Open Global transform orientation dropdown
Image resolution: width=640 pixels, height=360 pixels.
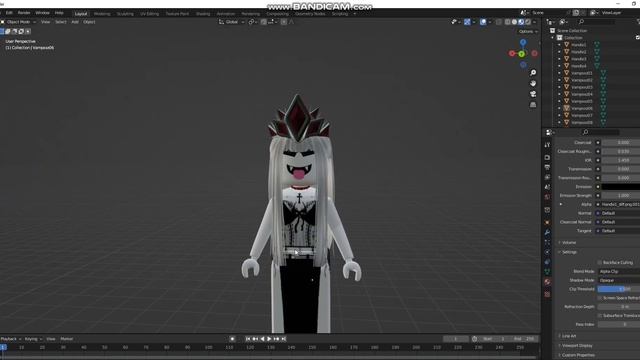[231, 22]
